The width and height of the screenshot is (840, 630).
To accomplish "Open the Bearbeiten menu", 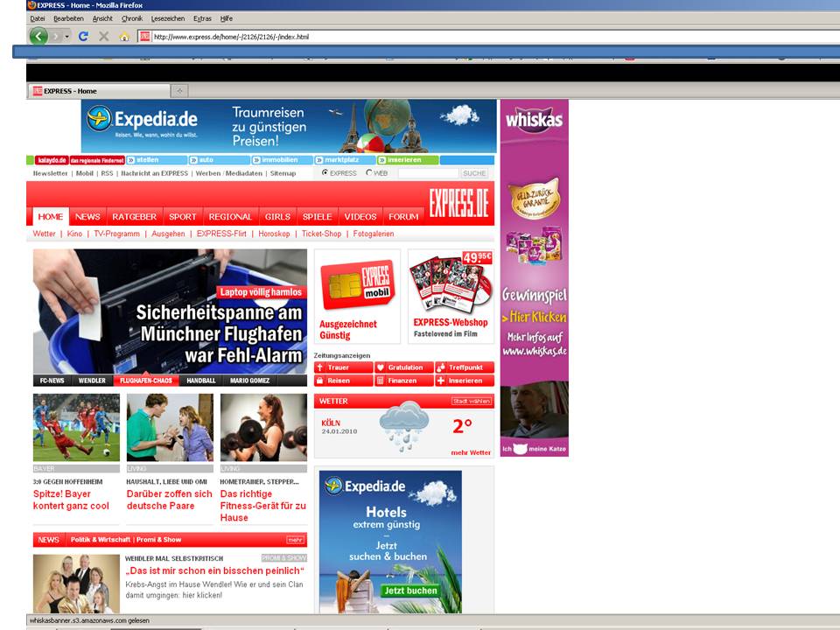I will [x=68, y=18].
